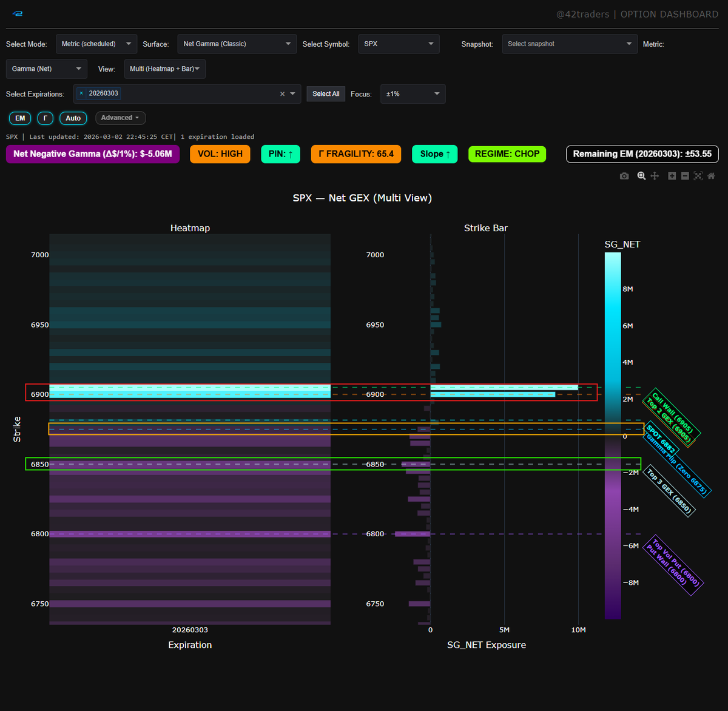Click the Zoom in plus icon
The height and width of the screenshot is (711, 728).
pos(672,176)
